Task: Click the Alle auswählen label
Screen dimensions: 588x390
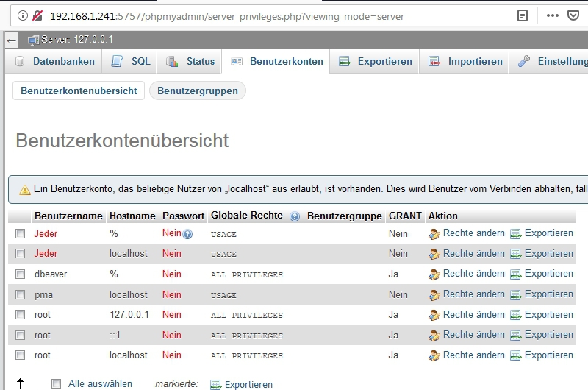Action: pos(100,383)
